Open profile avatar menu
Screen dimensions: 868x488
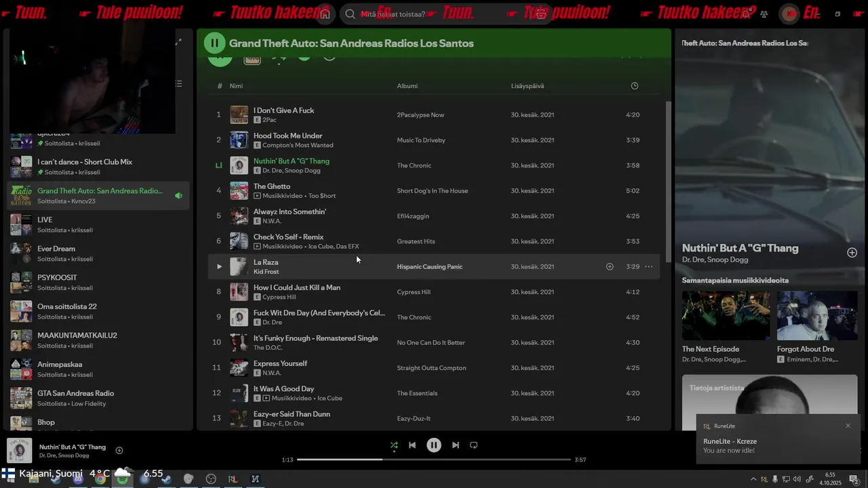pyautogui.click(x=789, y=14)
